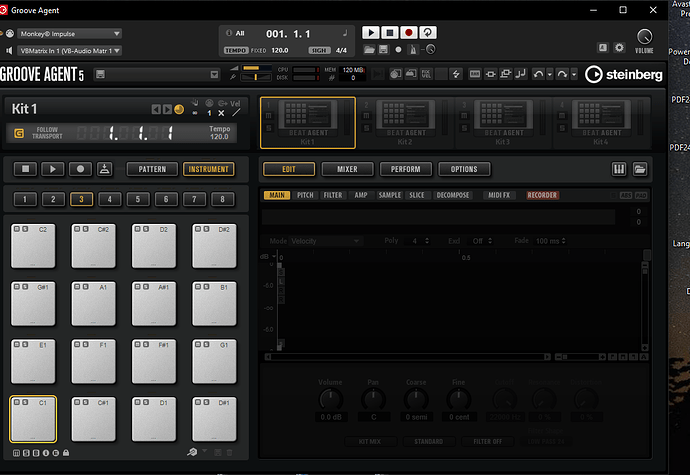This screenshot has height=475, width=690.
Task: Solo the Kit 1 agent slot
Action: tap(268, 128)
